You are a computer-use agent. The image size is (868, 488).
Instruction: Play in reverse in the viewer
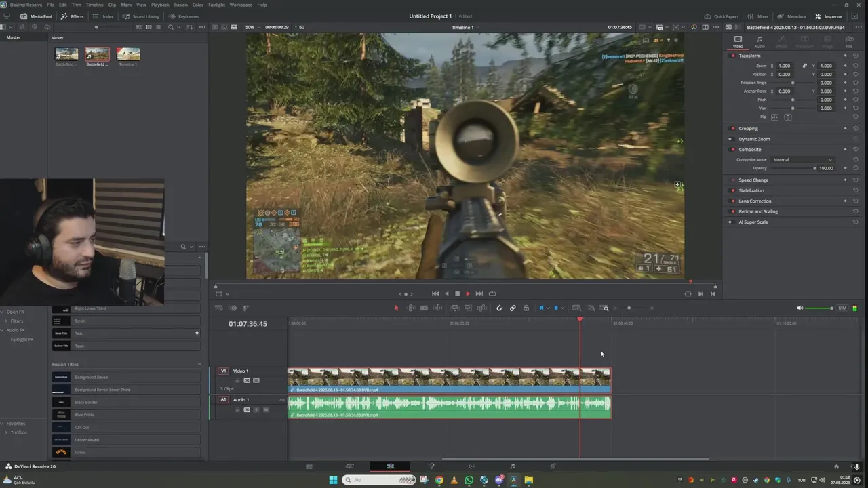(446, 293)
